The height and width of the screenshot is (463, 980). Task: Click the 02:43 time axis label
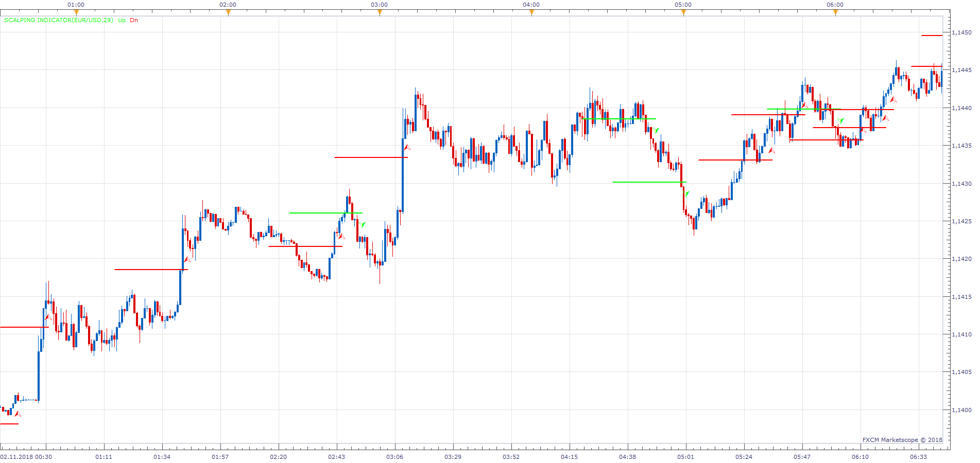336,457
